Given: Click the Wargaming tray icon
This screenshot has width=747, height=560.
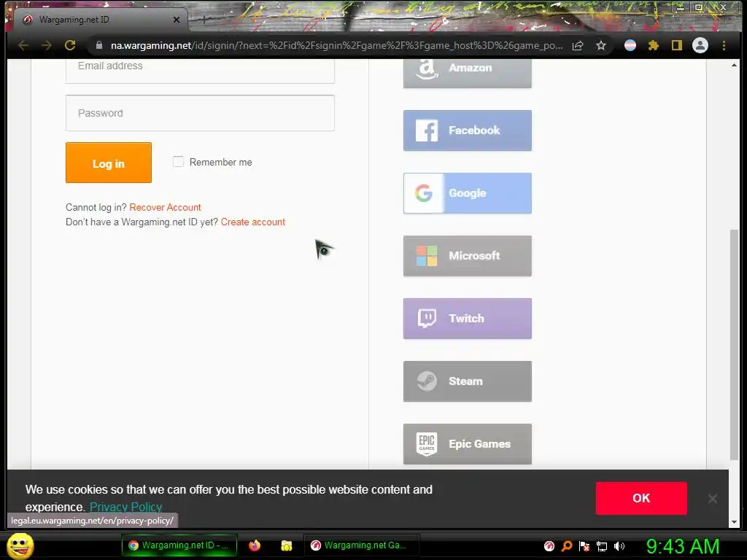Looking at the screenshot, I should (x=549, y=546).
